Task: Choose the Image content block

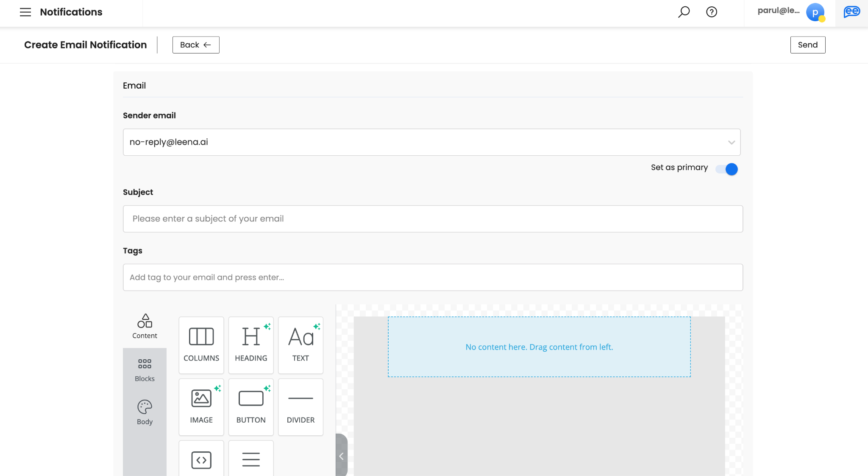Action: tap(201, 406)
